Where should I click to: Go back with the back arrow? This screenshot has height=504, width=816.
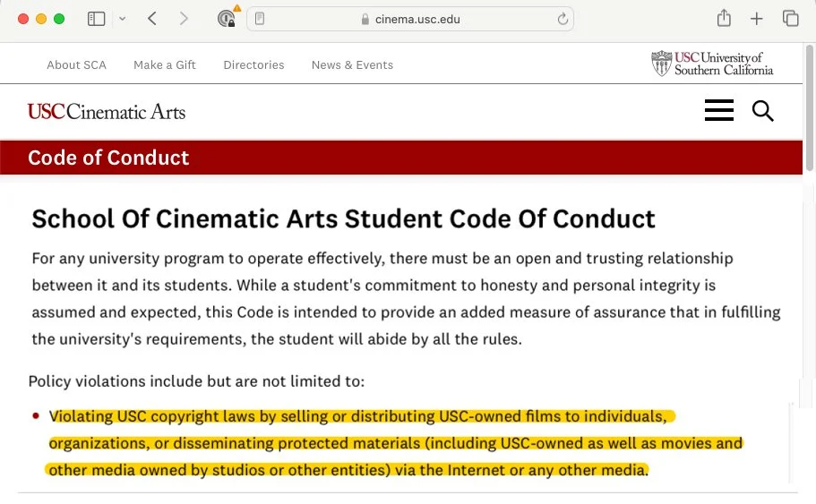coord(152,19)
